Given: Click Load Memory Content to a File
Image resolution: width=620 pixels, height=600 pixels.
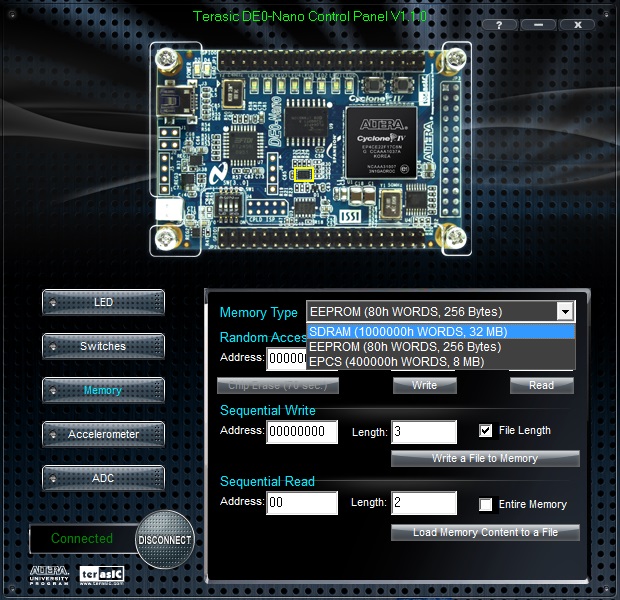Looking at the screenshot, I should coord(485,532).
